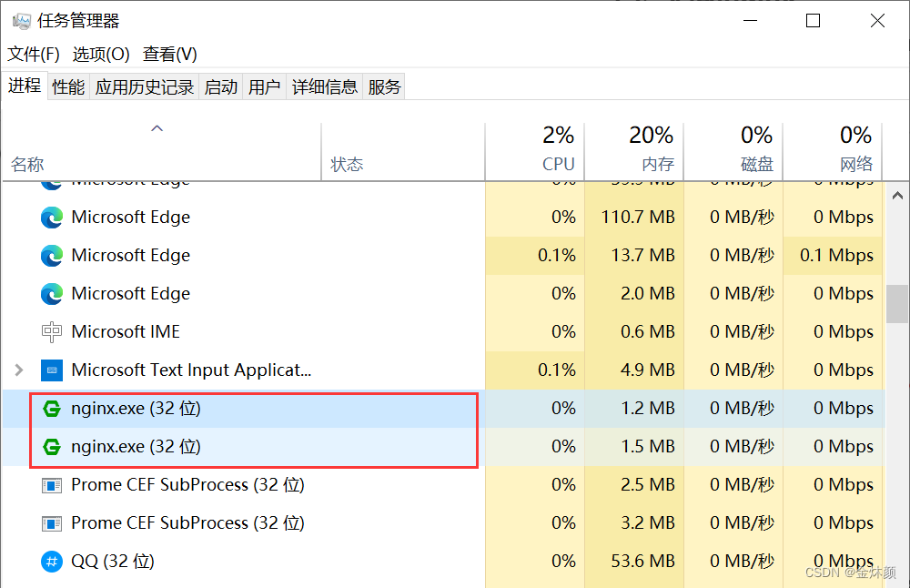
Task: Select nginx.exe (32 位) using 1.5 MB
Action: point(443,447)
